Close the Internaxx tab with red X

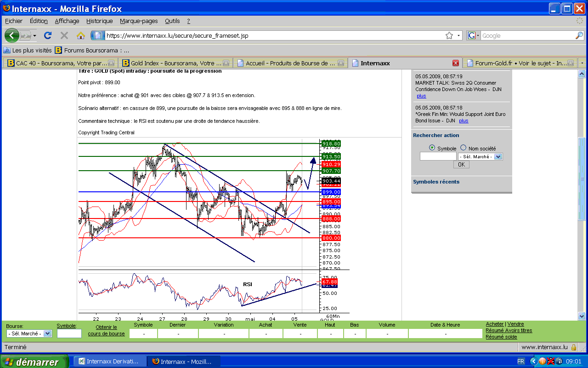point(455,63)
